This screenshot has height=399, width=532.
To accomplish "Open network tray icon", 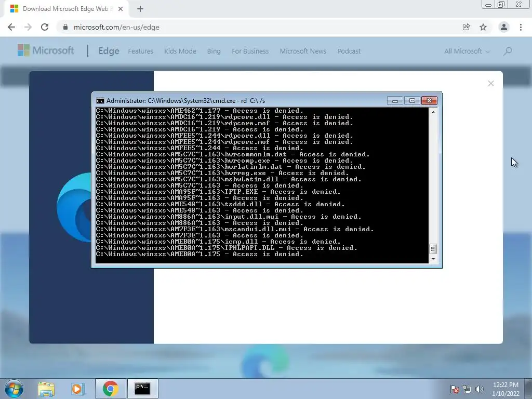I will click(x=467, y=389).
